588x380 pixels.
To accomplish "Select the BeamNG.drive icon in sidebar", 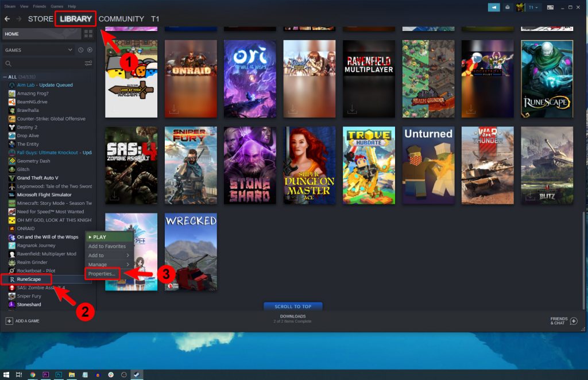I will pos(12,102).
